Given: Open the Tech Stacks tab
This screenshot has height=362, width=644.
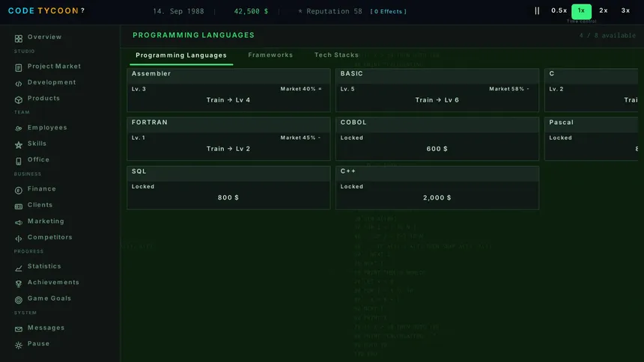Looking at the screenshot, I should point(336,55).
